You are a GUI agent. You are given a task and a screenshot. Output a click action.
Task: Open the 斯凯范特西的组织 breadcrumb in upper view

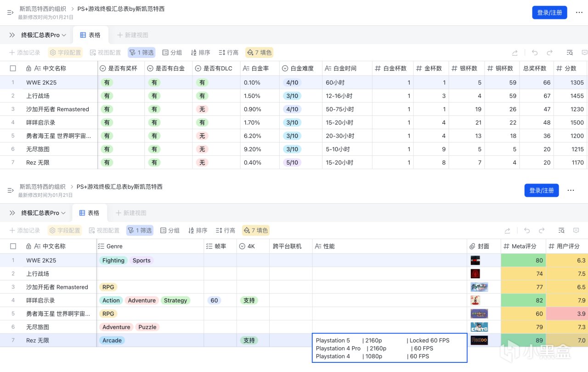coord(43,9)
